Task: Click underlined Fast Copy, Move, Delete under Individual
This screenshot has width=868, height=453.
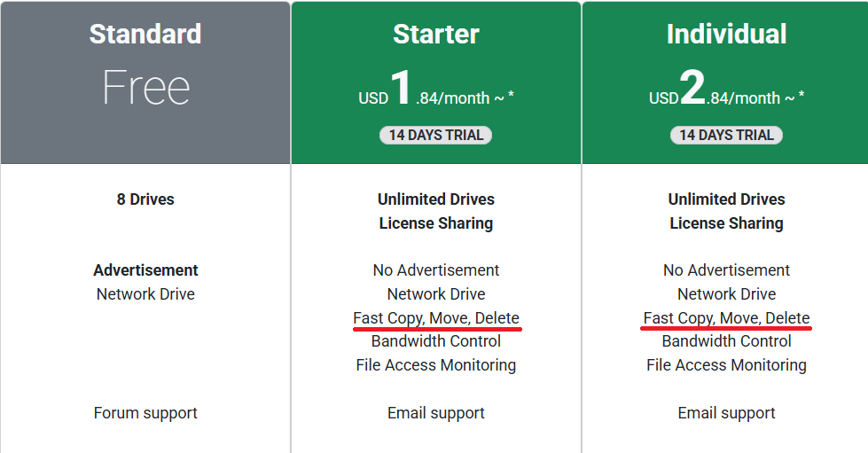Action: click(x=726, y=318)
